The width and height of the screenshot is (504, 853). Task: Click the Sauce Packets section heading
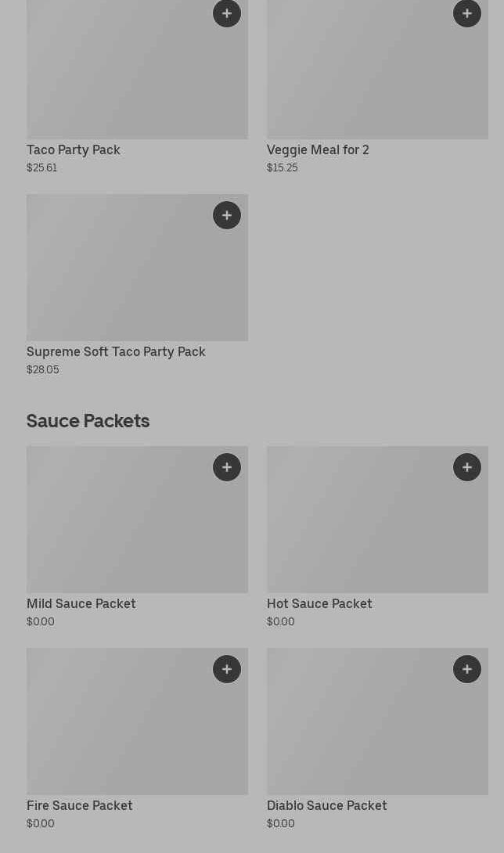tap(88, 421)
